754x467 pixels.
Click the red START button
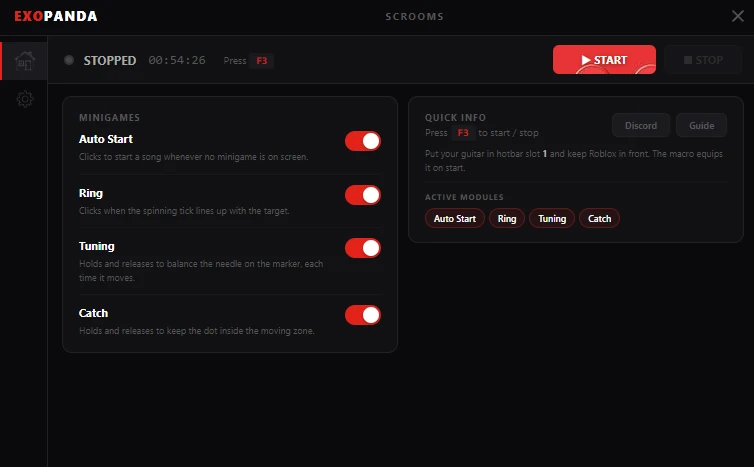coord(604,60)
